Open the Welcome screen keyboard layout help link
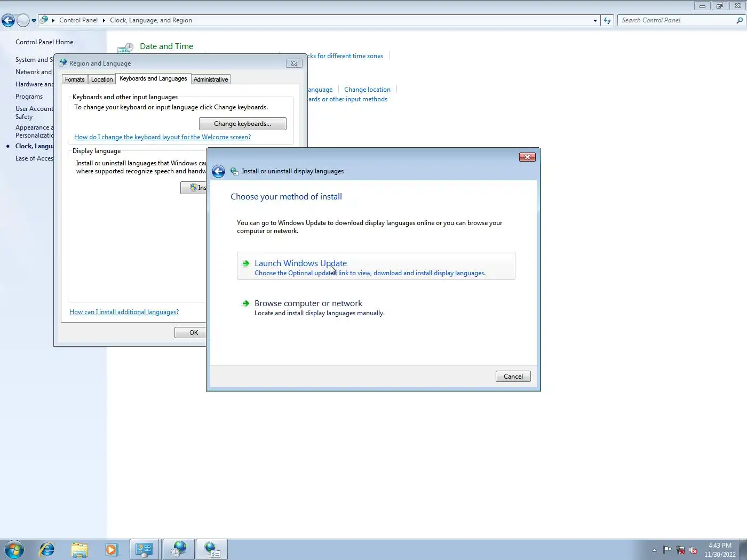The width and height of the screenshot is (747, 560). [162, 137]
